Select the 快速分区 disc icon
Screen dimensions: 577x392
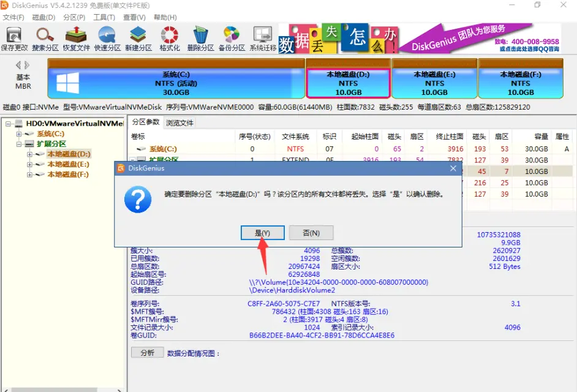[x=107, y=39]
